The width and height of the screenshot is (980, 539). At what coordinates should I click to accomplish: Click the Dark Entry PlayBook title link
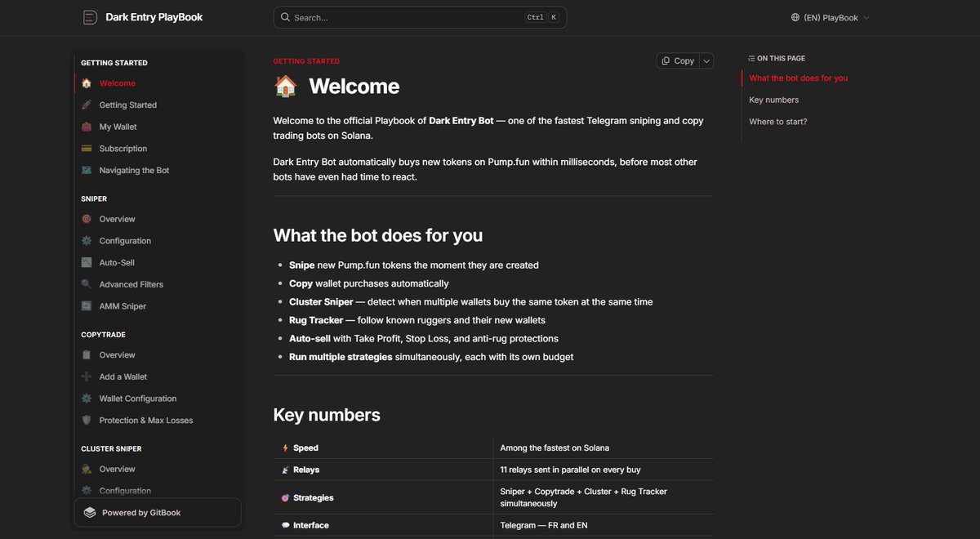tap(154, 17)
